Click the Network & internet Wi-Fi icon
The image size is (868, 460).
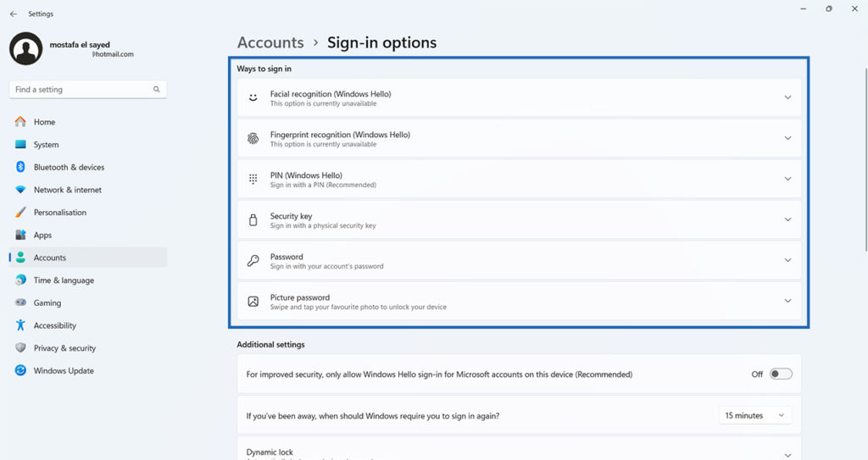click(20, 190)
